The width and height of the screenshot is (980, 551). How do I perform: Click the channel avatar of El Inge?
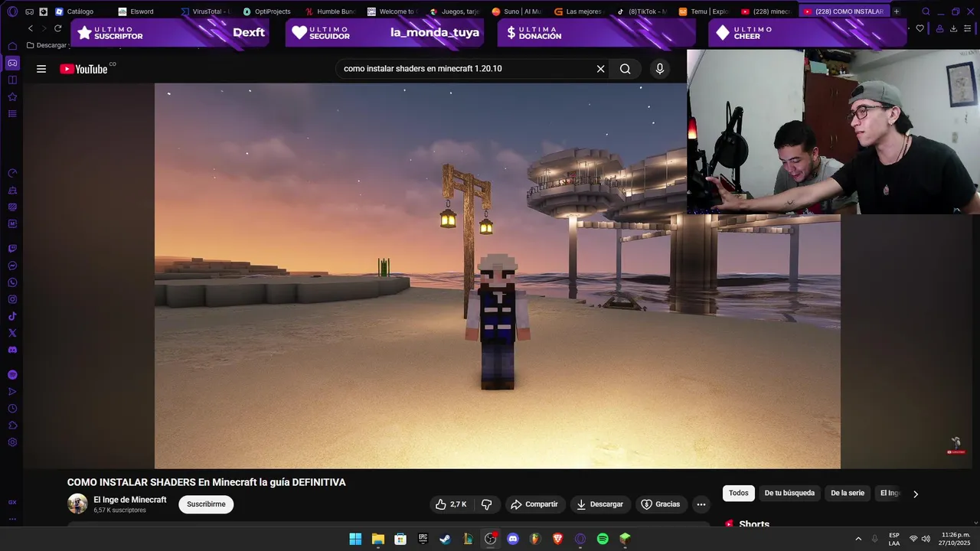(x=77, y=504)
